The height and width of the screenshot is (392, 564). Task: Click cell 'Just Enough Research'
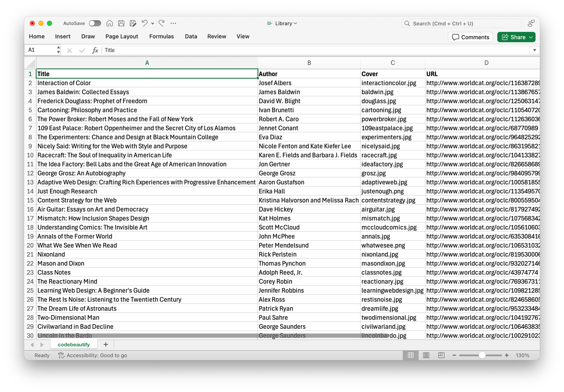[x=147, y=191]
